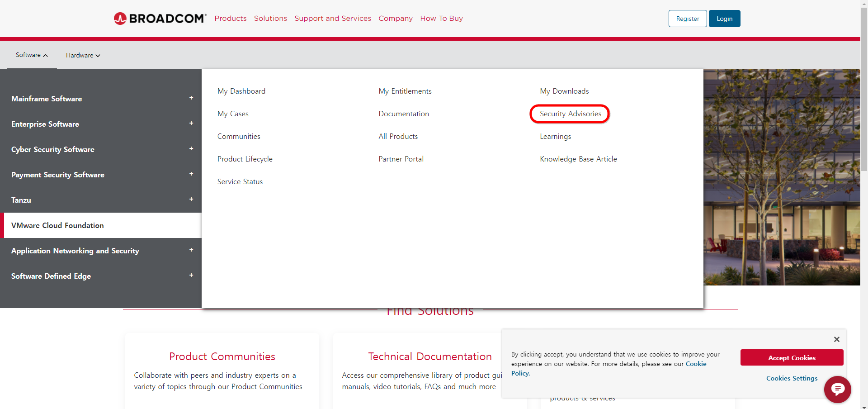Open the Solutions menu
Screen dimensions: 868x409
(x=270, y=19)
